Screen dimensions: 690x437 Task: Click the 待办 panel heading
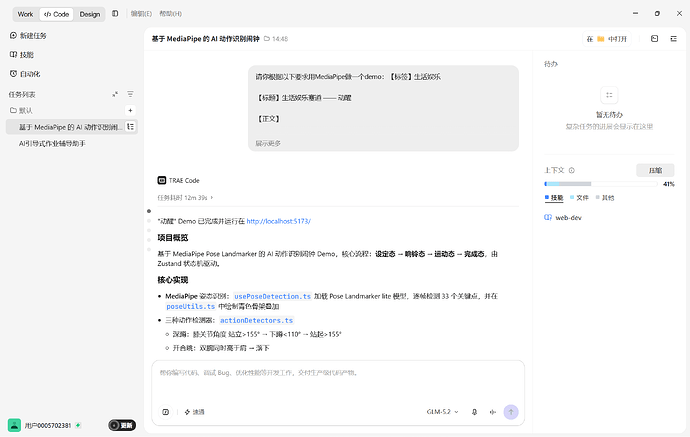tap(551, 64)
